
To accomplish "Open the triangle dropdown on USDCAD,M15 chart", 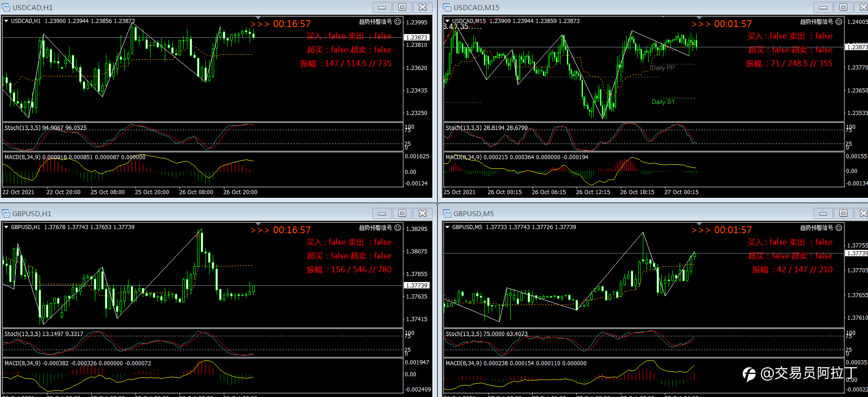I will point(447,21).
